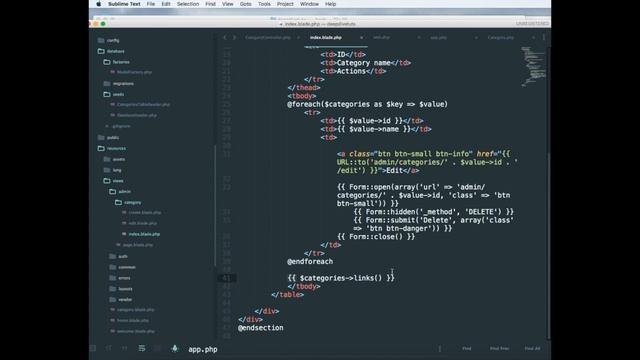Toggle word wrap icon in find bar
The width and height of the screenshot is (640, 360).
[x=142, y=349]
